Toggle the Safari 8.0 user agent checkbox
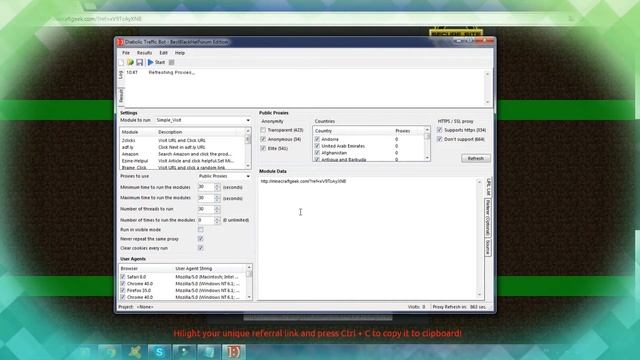 tap(123, 277)
